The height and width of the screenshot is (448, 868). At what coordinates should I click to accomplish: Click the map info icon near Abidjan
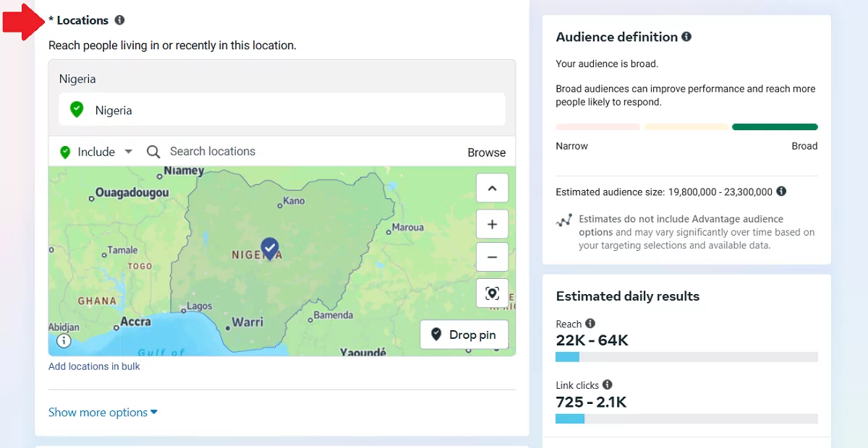pos(64,340)
